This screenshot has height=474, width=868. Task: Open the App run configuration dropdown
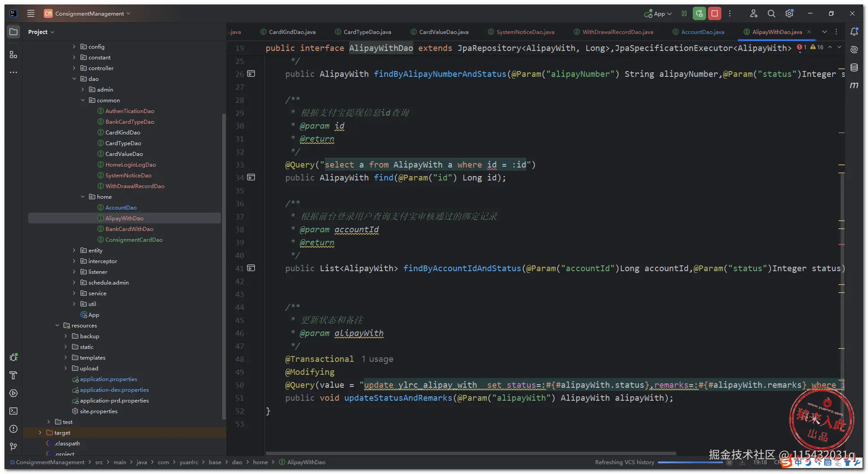tap(658, 13)
